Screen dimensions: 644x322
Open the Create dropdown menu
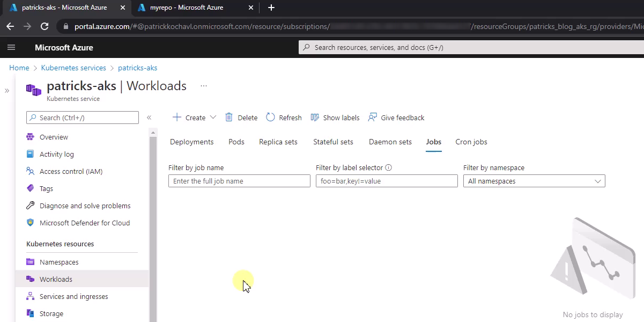click(194, 118)
